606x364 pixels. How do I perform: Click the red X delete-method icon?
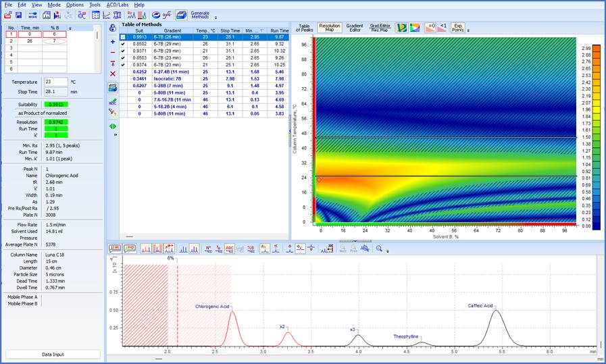tap(113, 74)
